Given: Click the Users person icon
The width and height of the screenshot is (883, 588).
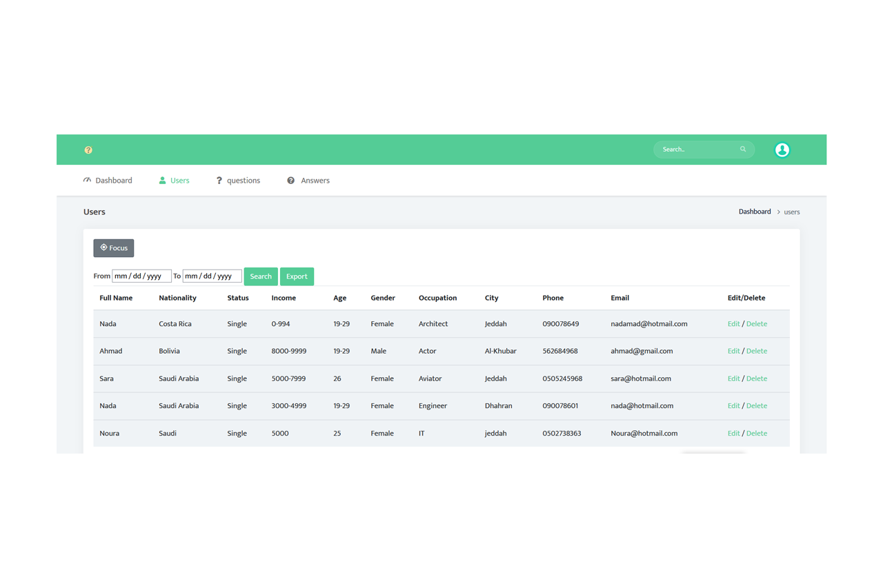Looking at the screenshot, I should [x=162, y=181].
